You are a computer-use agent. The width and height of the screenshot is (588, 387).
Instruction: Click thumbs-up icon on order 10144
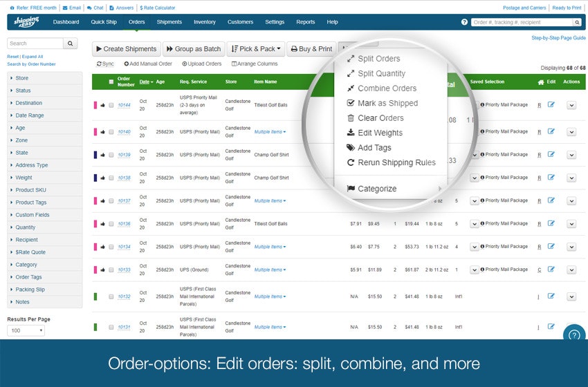click(x=103, y=105)
